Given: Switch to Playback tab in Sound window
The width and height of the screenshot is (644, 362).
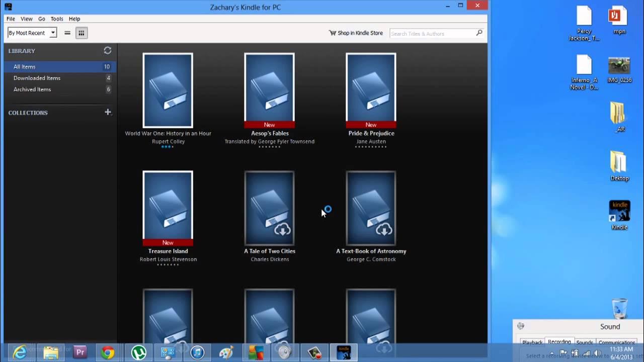Looking at the screenshot, I should [x=532, y=342].
